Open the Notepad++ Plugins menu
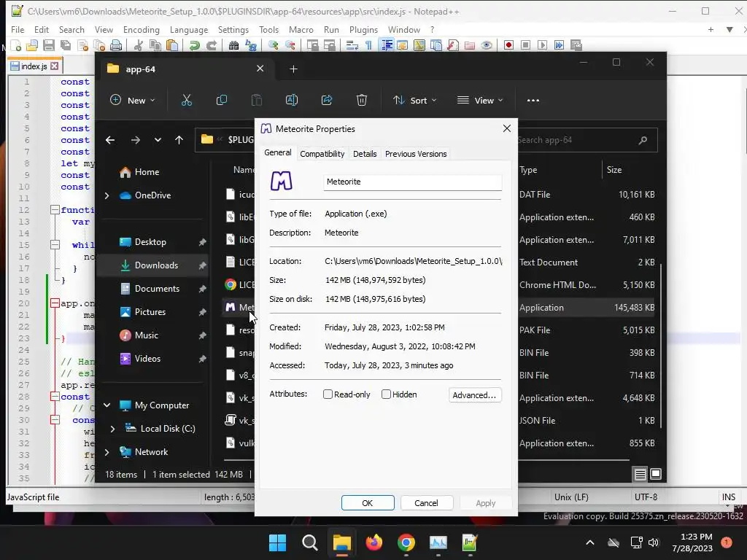This screenshot has height=560, width=747. pyautogui.click(x=363, y=29)
